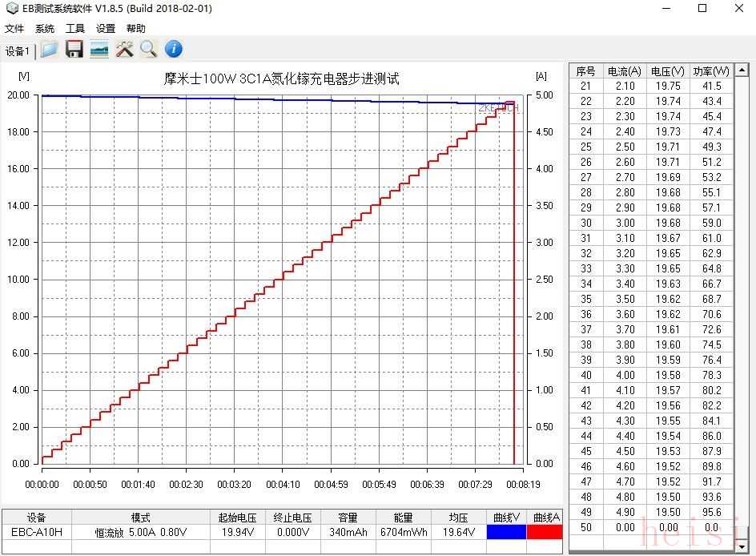Click the magnifying glass zoom icon

[x=148, y=50]
